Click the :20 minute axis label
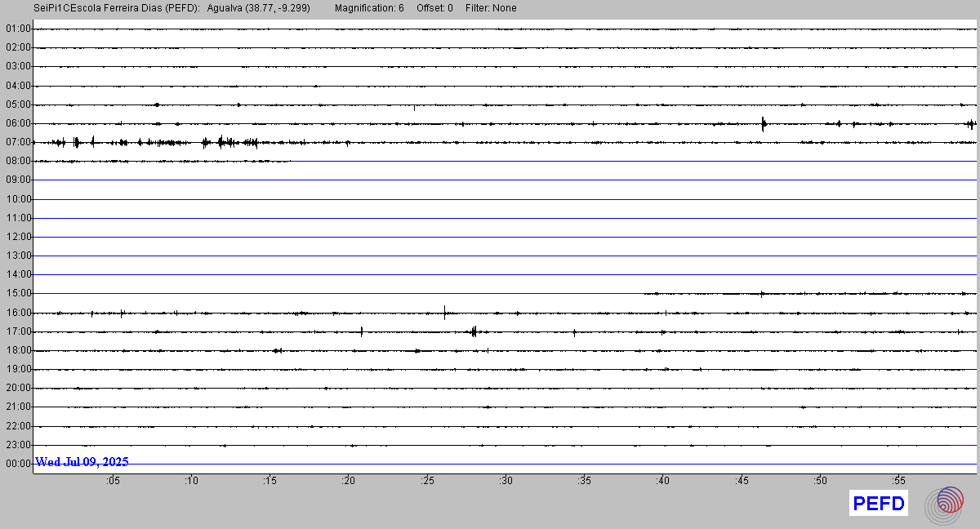The height and width of the screenshot is (529, 980). tap(349, 481)
